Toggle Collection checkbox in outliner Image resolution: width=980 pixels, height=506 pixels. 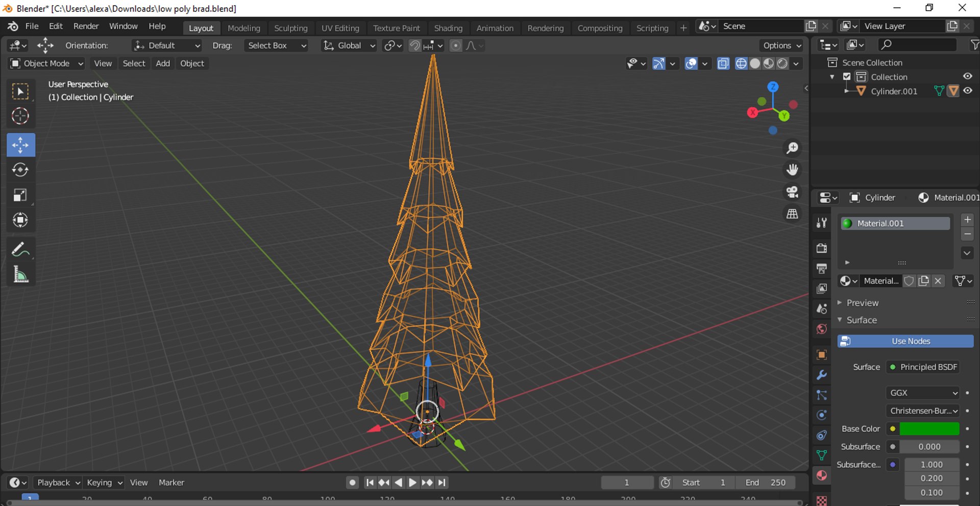847,77
